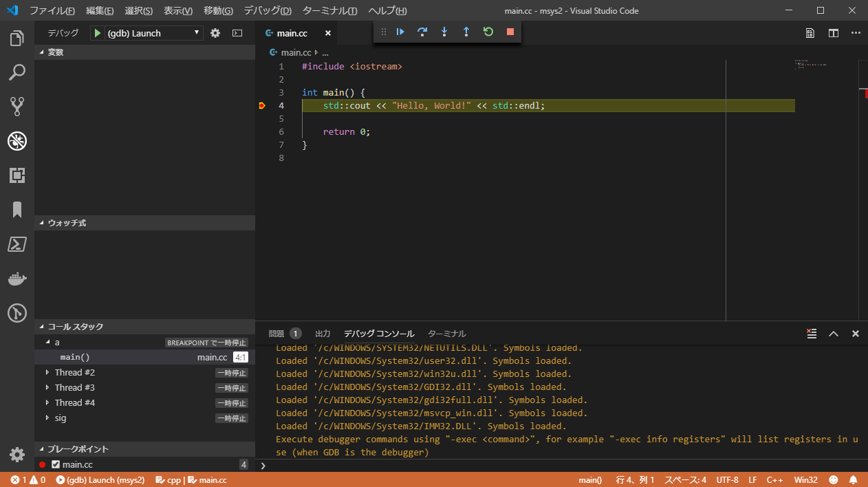868x487 pixels.
Task: Toggle the main.cc breakpoint checkbox
Action: (56, 464)
